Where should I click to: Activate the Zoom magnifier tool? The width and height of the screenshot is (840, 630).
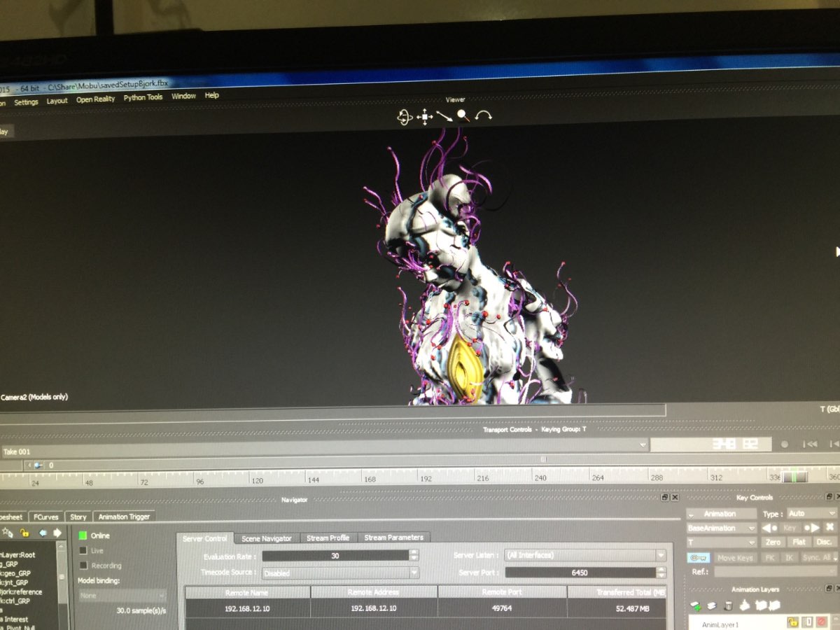463,115
